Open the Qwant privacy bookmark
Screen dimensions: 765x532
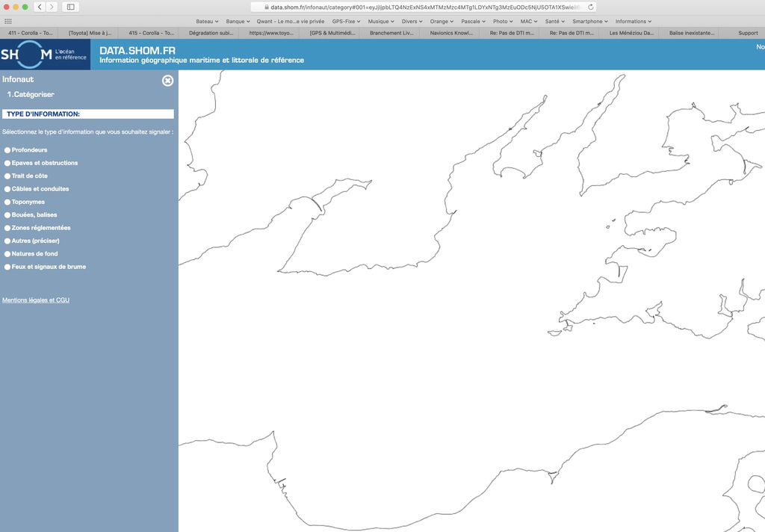click(x=291, y=22)
